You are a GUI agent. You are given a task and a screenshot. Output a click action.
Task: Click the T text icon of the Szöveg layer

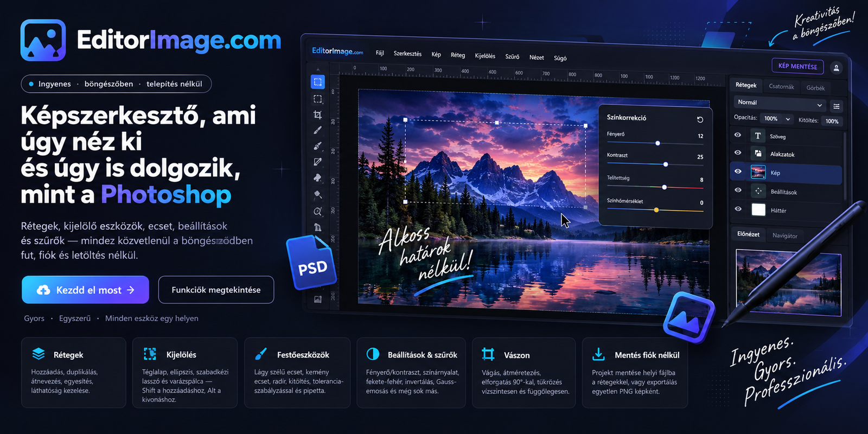tap(758, 136)
